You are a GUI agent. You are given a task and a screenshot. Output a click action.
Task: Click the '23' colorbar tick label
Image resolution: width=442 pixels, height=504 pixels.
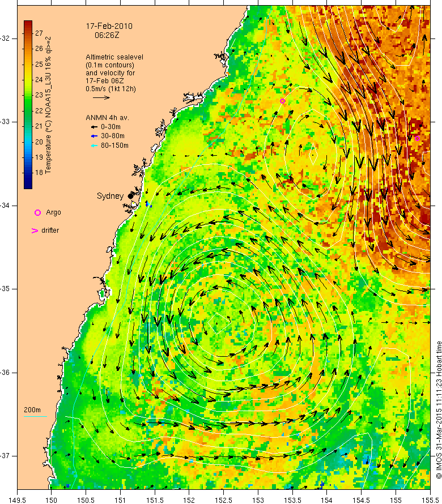point(39,95)
